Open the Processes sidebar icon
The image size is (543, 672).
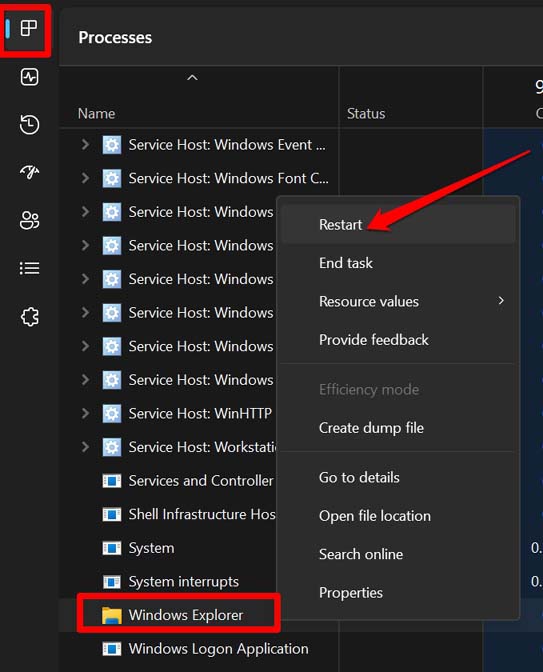point(29,29)
